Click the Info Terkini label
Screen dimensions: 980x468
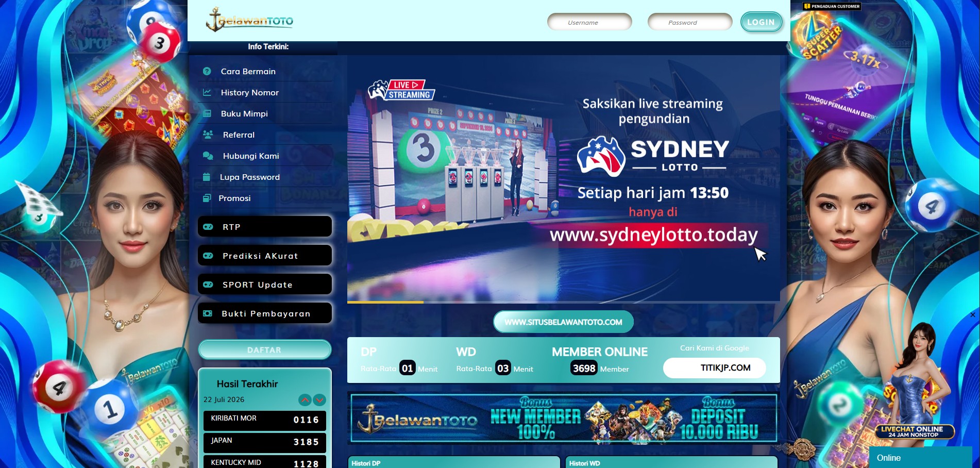pyautogui.click(x=268, y=46)
